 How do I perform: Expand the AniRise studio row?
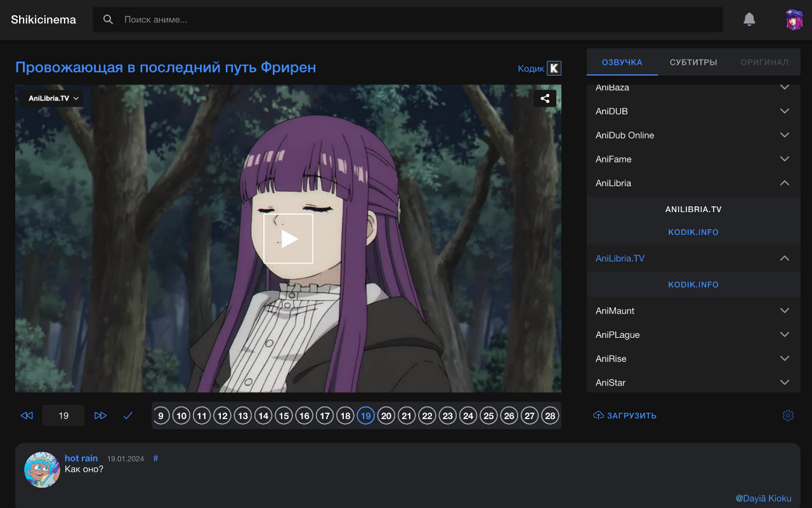pos(693,359)
